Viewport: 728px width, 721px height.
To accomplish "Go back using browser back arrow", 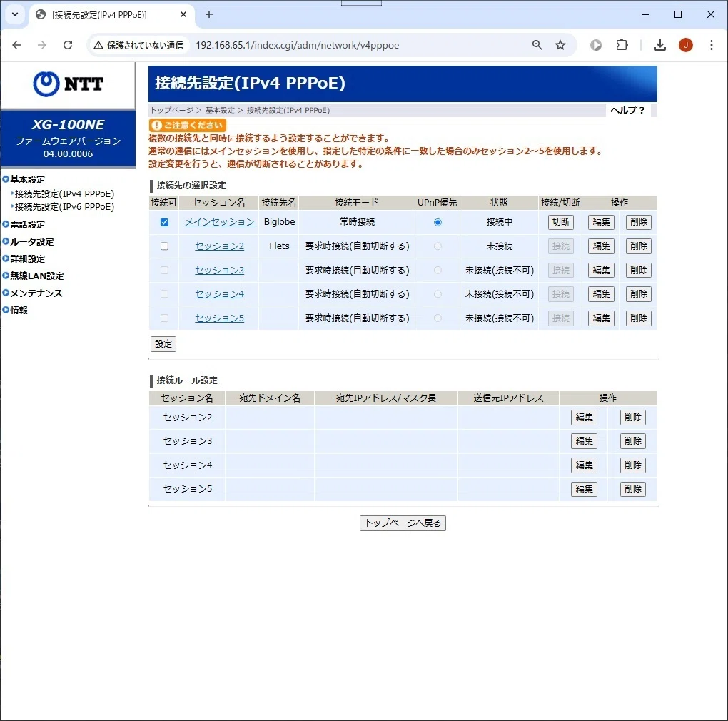I will [16, 45].
